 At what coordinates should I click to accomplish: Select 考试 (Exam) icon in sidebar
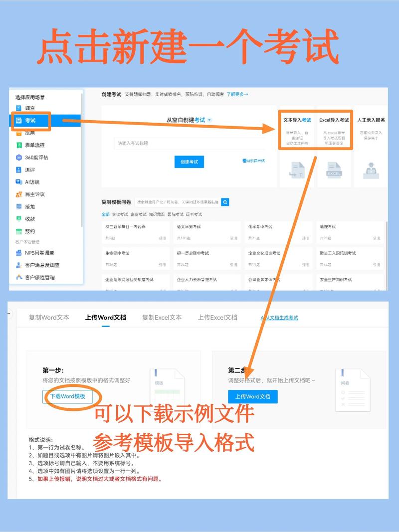click(18, 120)
